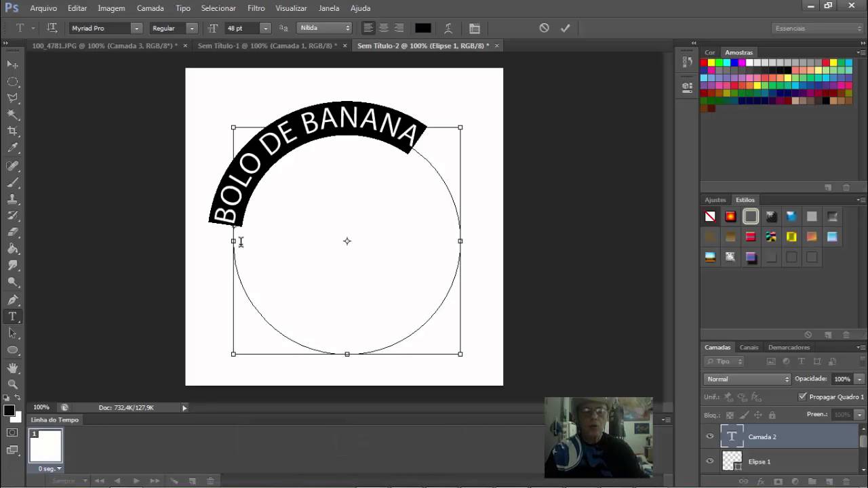
Task: Select the Paint Bucket tool
Action: (x=12, y=249)
